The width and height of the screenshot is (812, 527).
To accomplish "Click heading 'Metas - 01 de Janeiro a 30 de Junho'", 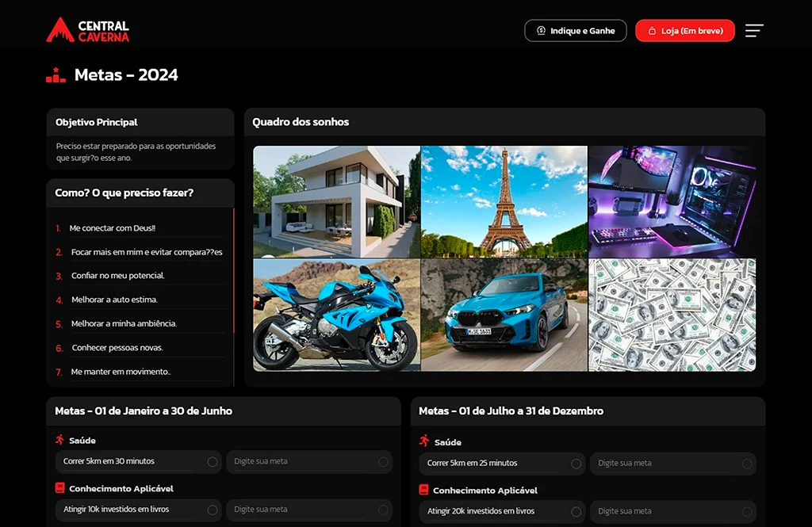I will [144, 411].
